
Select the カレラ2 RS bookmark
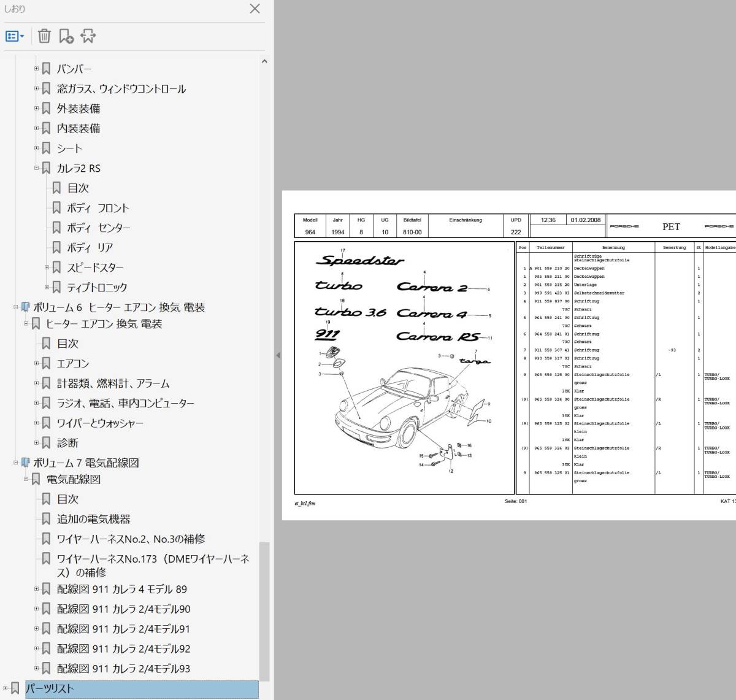[x=79, y=168]
